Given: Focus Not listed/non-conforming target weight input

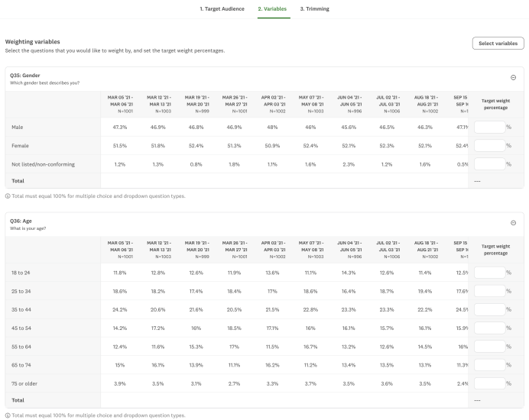Looking at the screenshot, I should pyautogui.click(x=489, y=164).
